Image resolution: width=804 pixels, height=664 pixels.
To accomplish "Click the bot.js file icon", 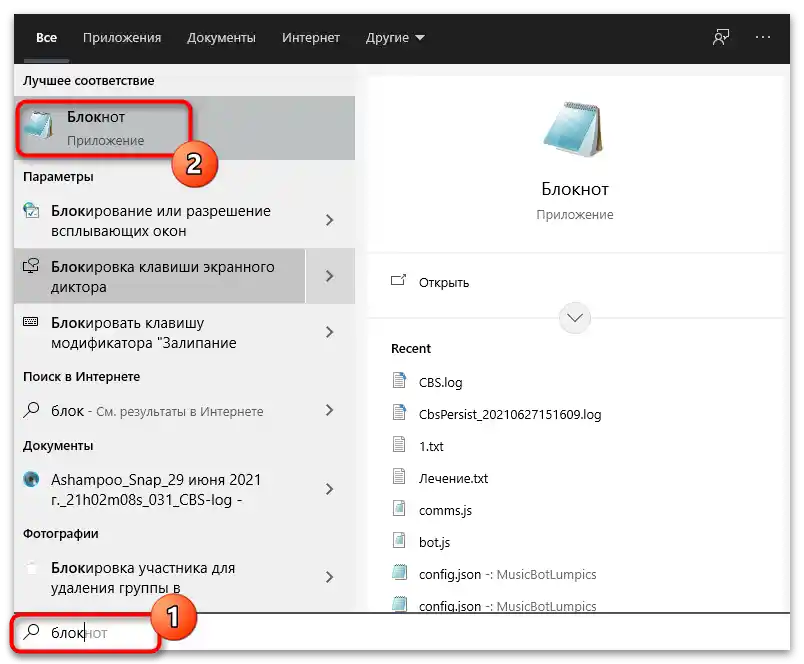I will [399, 540].
